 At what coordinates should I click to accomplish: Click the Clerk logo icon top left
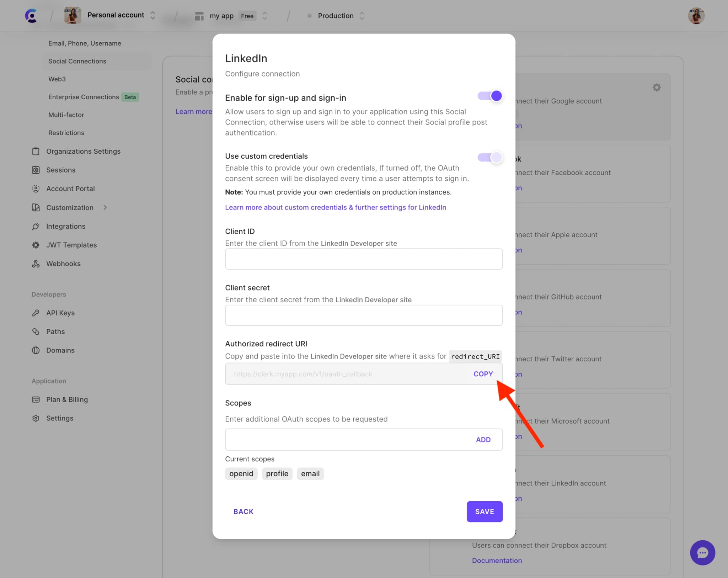click(31, 16)
